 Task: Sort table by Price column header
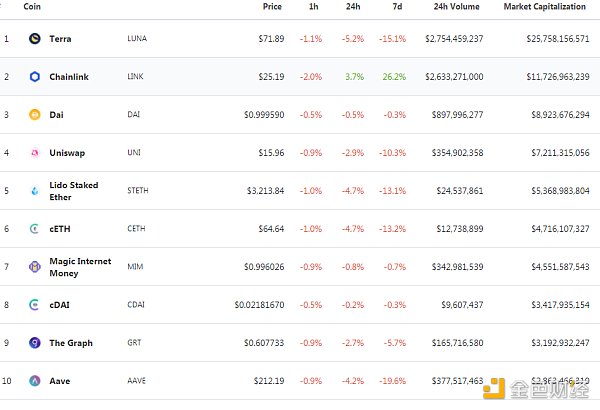[x=272, y=7]
